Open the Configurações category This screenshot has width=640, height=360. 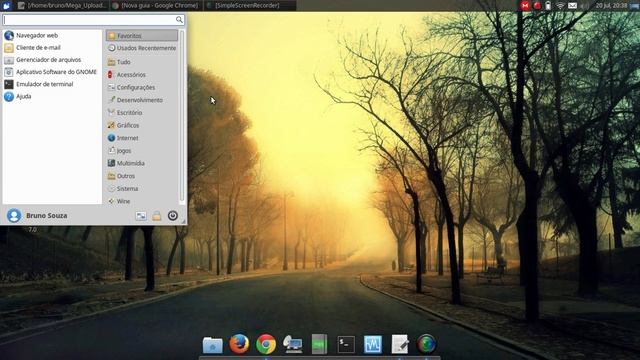tap(142, 87)
